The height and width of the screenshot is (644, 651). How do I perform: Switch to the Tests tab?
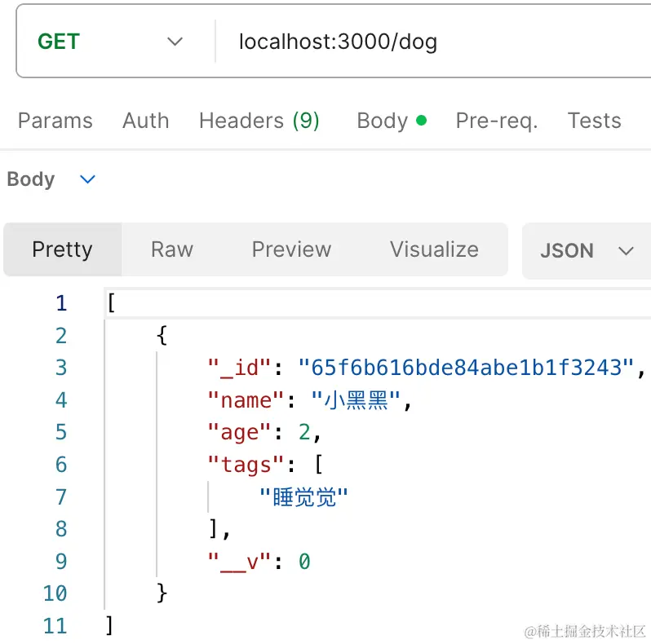[594, 121]
